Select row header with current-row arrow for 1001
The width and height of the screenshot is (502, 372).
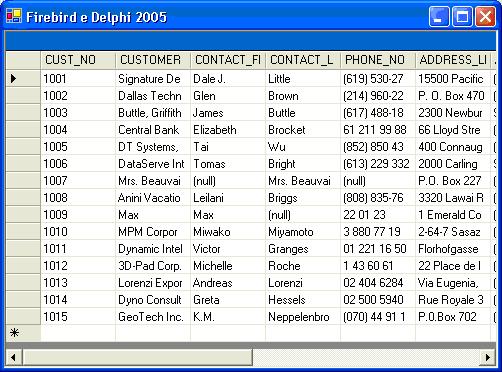coord(23,79)
